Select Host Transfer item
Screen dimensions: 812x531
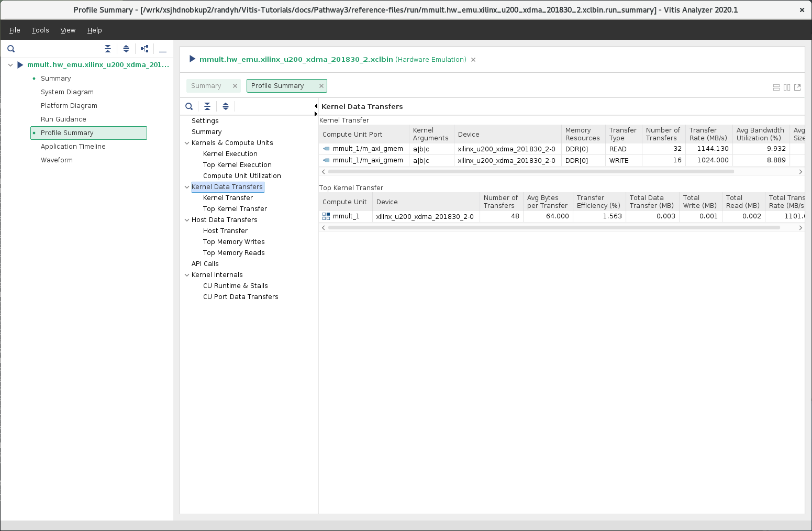point(225,231)
